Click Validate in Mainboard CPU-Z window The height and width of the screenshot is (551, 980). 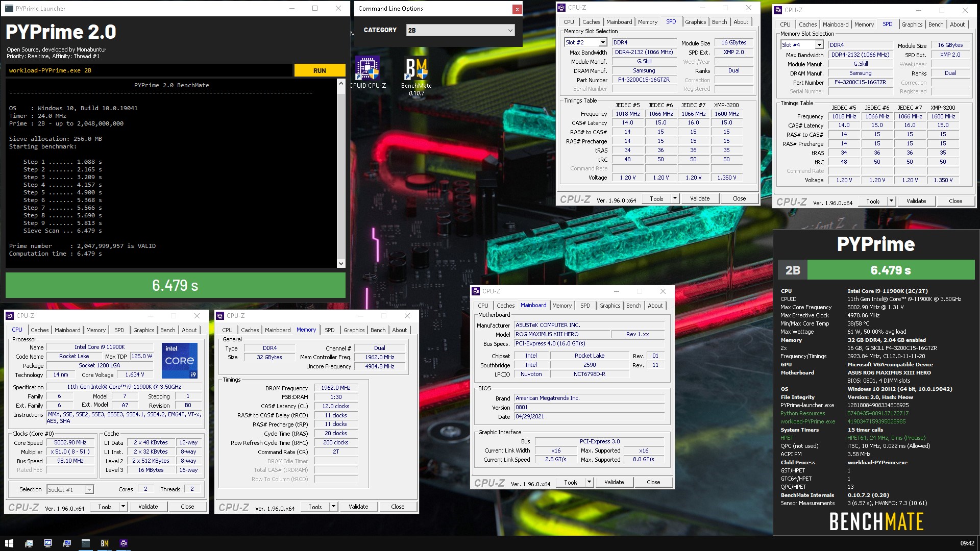(614, 482)
